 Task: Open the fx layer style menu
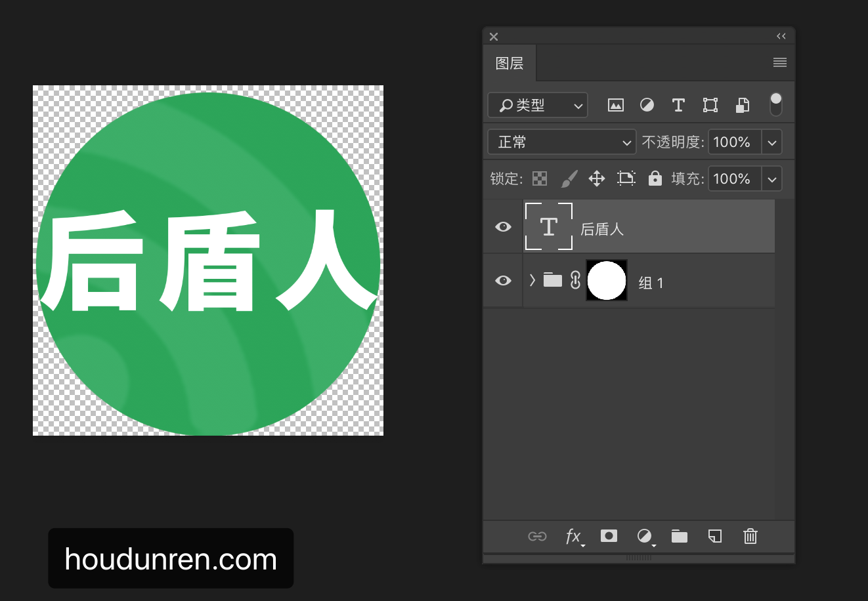tap(575, 537)
